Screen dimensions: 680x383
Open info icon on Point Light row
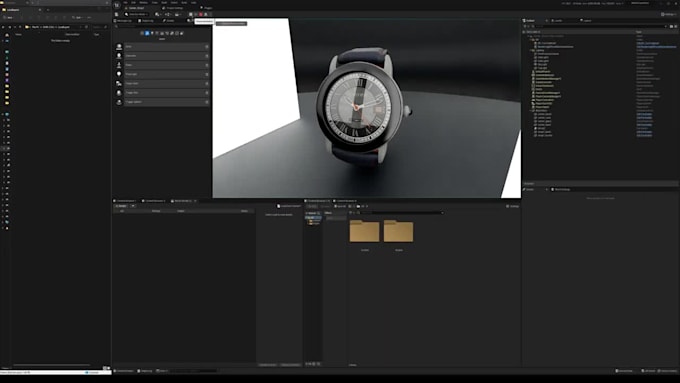(x=207, y=74)
